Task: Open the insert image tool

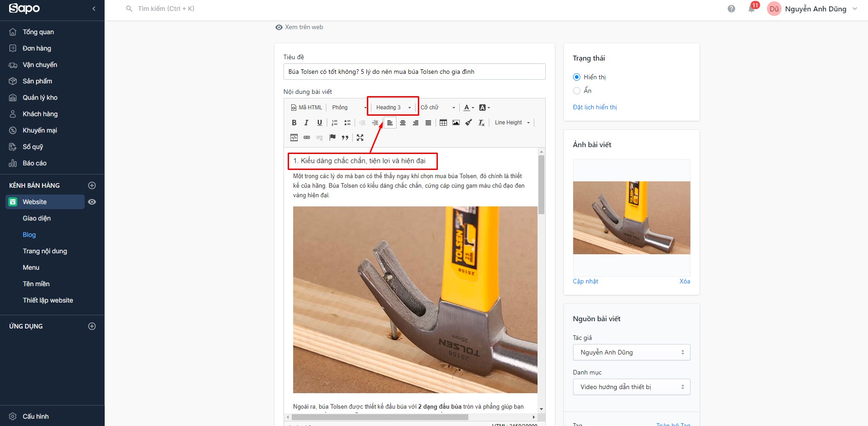Action: point(456,123)
